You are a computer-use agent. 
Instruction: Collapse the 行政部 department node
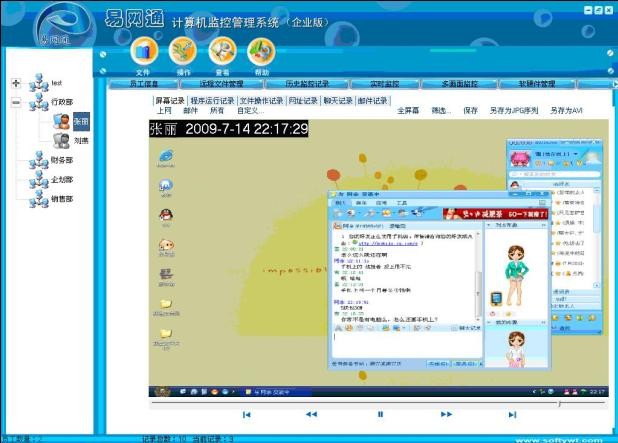(x=16, y=102)
